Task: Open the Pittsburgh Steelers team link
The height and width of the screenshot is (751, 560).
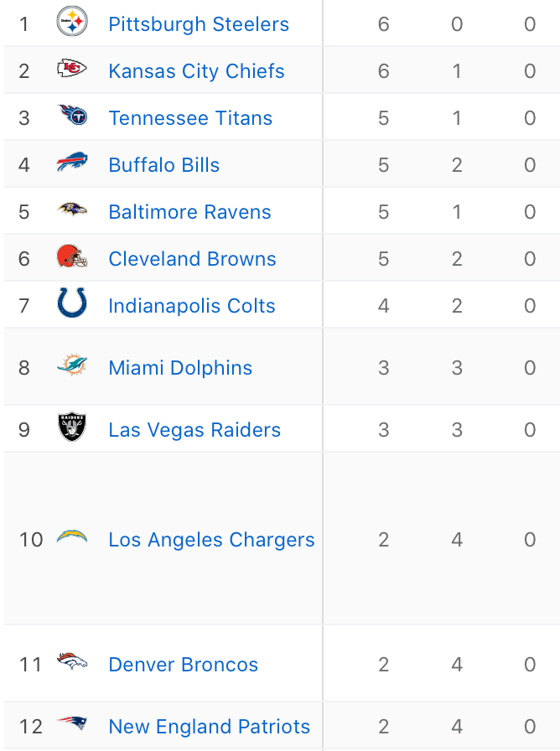Action: 199,24
